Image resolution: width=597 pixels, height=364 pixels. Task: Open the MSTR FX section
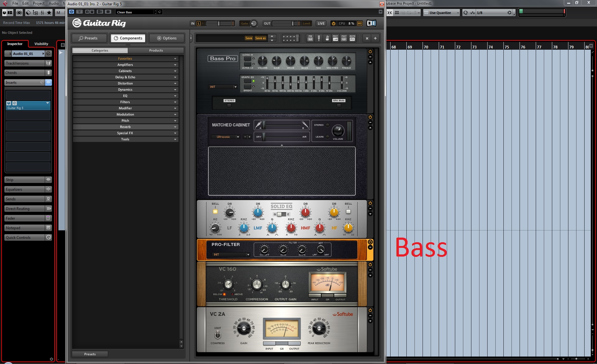click(x=352, y=38)
